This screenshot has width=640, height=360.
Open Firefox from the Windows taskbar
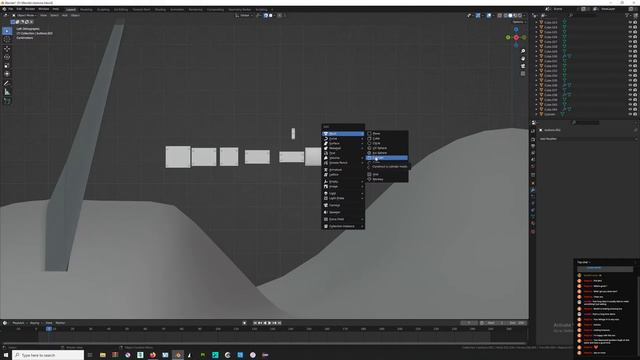point(153,355)
